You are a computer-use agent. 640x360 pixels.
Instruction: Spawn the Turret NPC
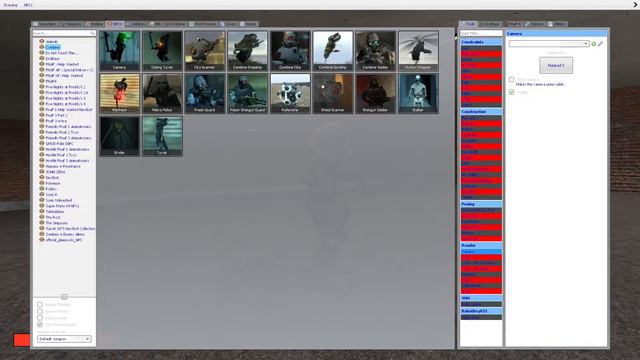[x=162, y=136]
